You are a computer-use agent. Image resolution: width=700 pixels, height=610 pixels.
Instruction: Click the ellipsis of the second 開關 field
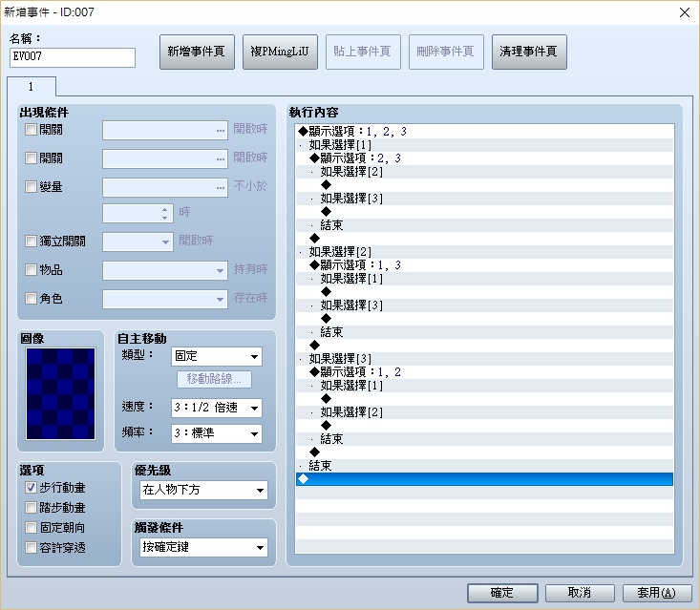221,159
